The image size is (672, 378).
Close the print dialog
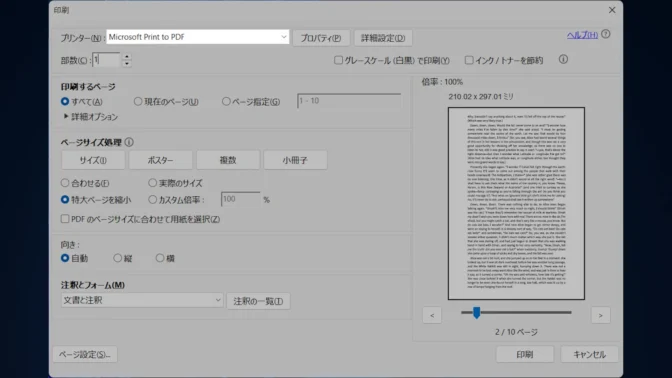tap(612, 10)
